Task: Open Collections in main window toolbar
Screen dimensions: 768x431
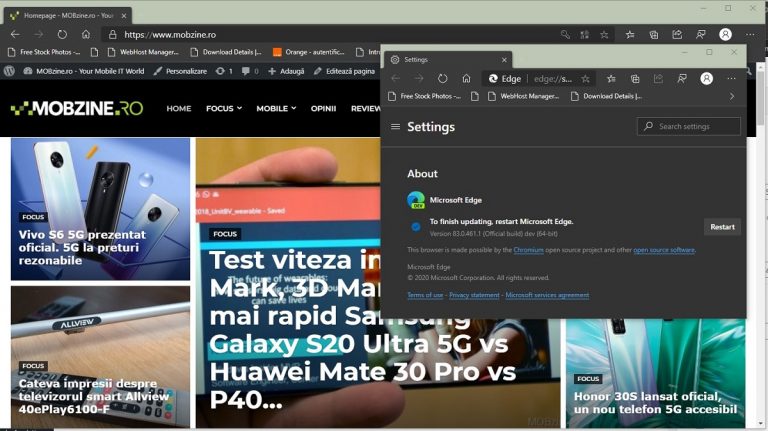Action: tap(653, 34)
